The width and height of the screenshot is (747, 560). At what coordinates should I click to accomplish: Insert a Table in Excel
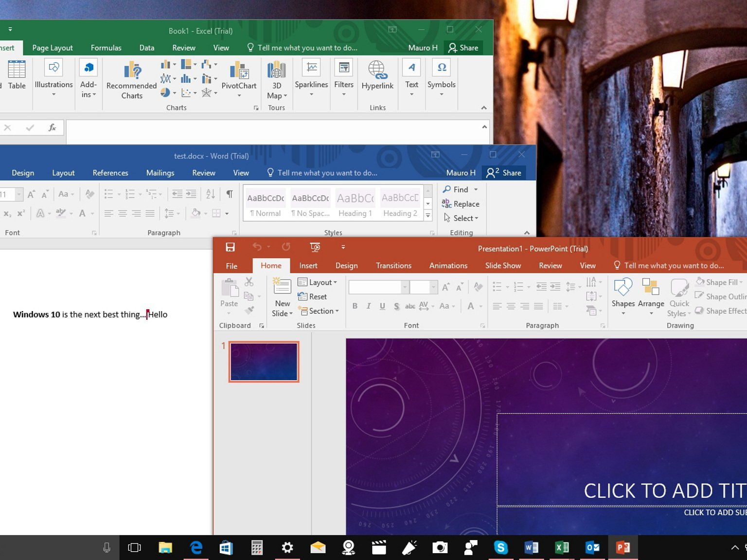tap(17, 75)
